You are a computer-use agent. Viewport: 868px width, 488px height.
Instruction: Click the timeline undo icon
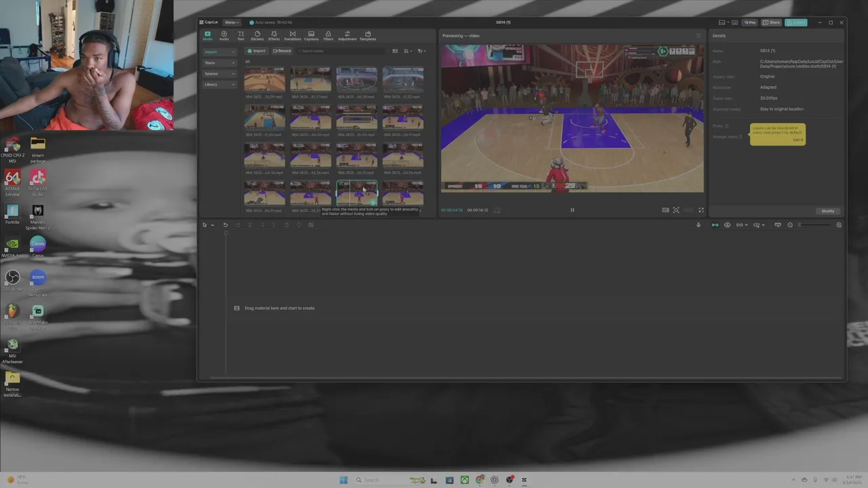[225, 225]
